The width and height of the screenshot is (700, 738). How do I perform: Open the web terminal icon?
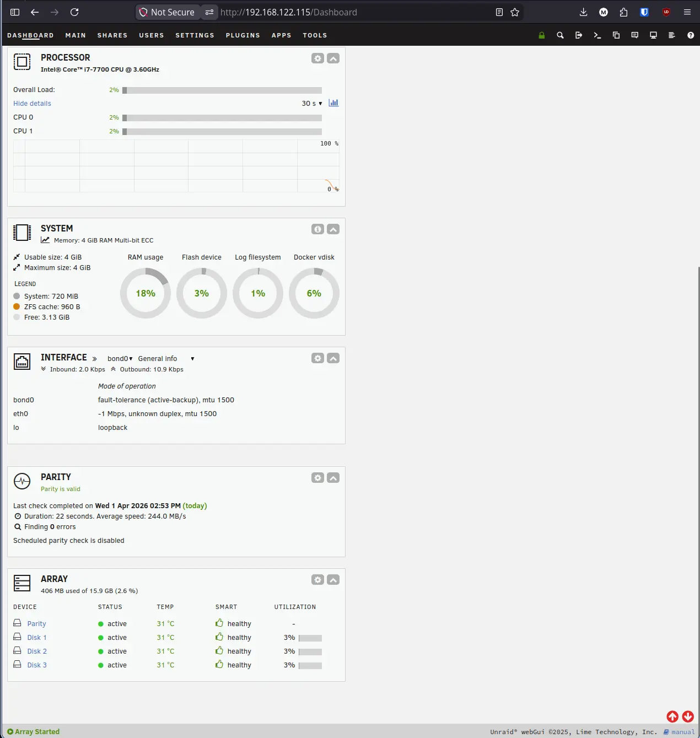coord(597,35)
